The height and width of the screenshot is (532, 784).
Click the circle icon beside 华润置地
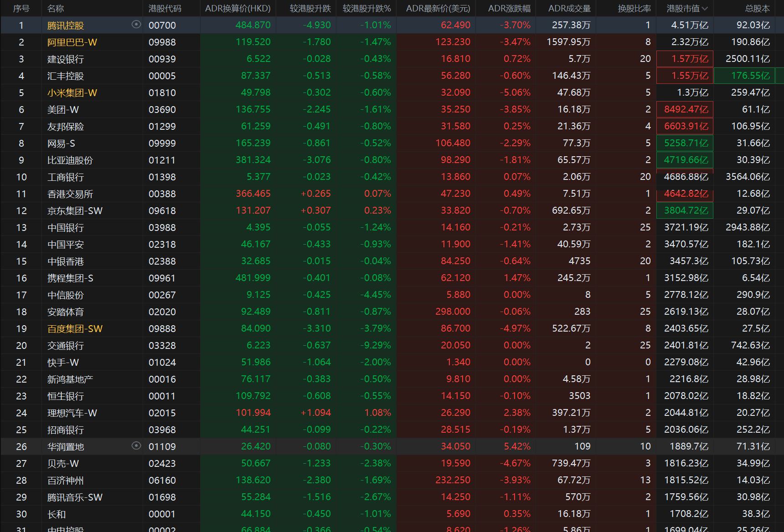pos(136,446)
